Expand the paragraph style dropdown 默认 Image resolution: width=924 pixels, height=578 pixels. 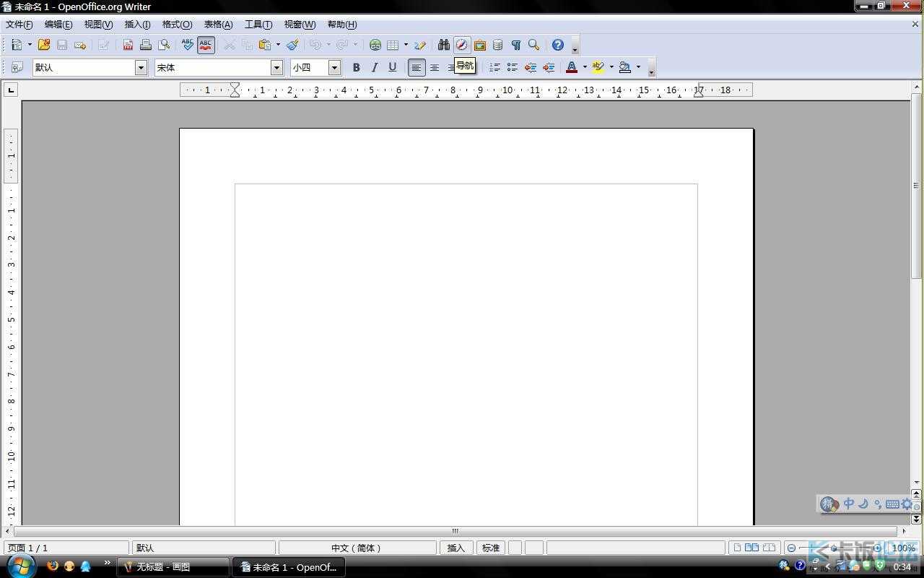[141, 67]
